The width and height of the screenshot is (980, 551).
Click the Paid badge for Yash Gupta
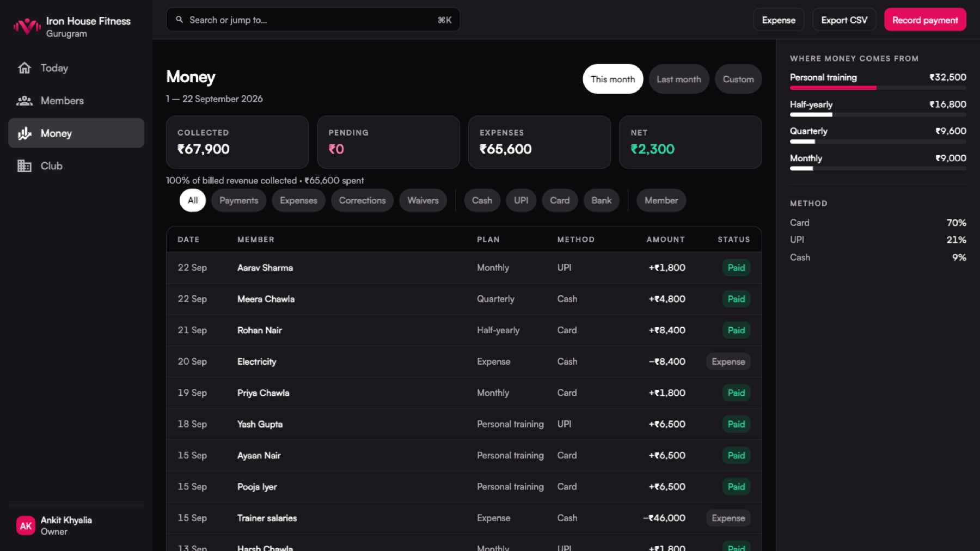click(x=736, y=424)
